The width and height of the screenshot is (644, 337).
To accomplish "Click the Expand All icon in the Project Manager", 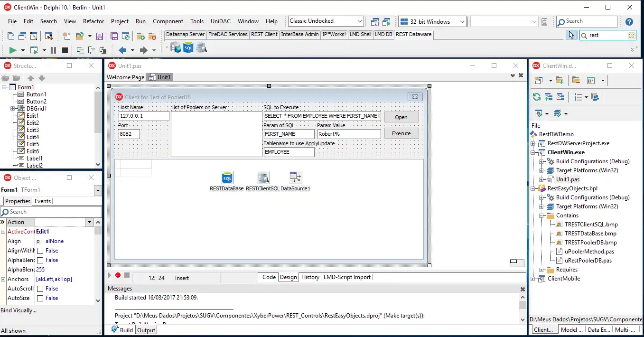I will tap(549, 97).
